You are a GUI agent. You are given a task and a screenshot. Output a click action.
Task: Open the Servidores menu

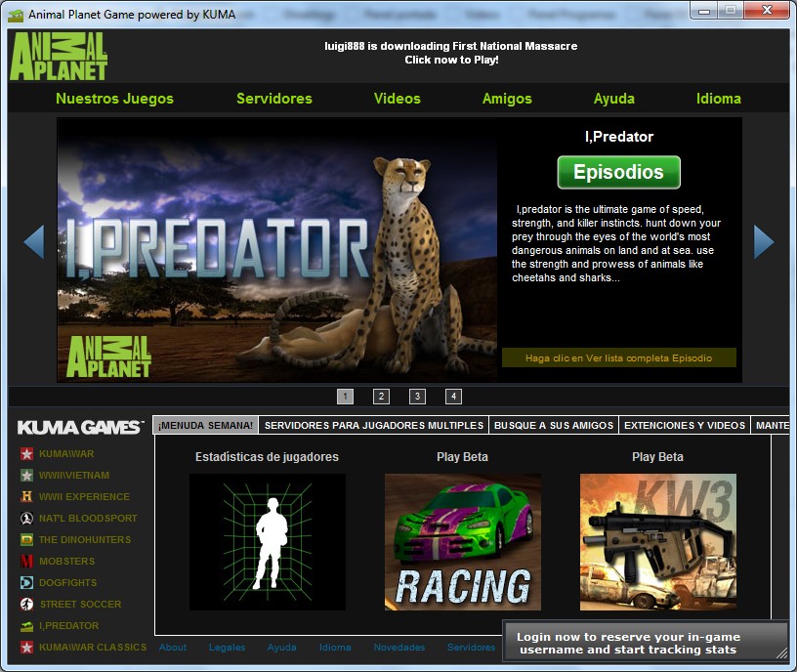pyautogui.click(x=273, y=99)
